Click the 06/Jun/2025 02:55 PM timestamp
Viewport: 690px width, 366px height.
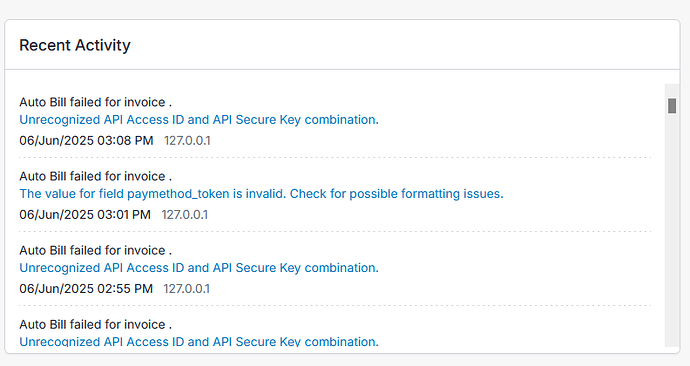pos(86,289)
